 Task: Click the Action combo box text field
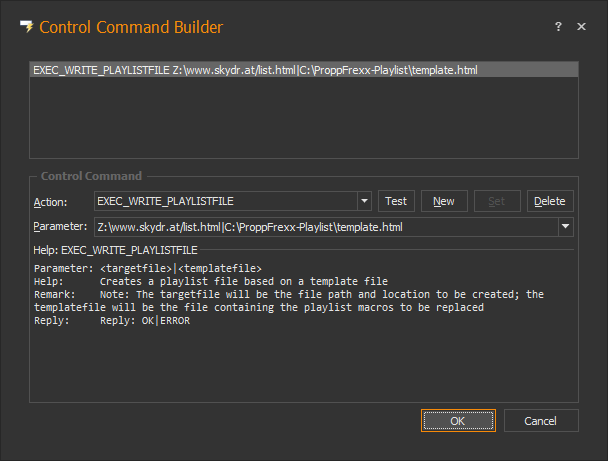[225, 201]
